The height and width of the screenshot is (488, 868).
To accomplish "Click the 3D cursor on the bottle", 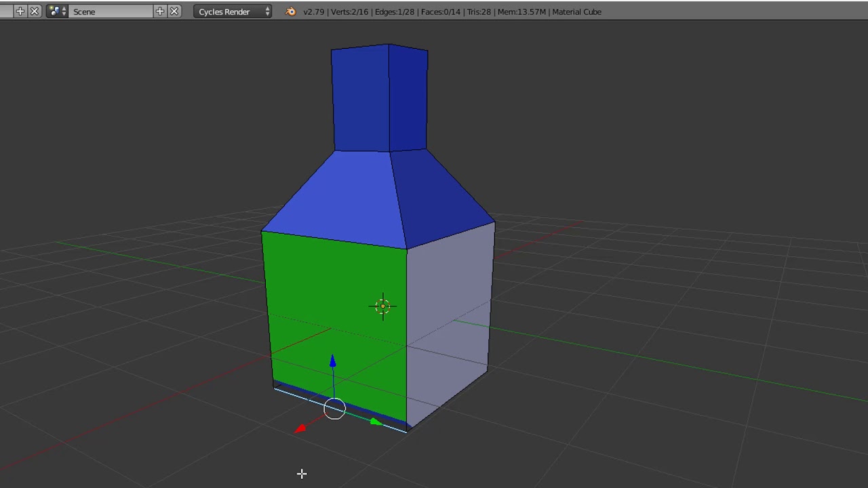I will pos(382,306).
